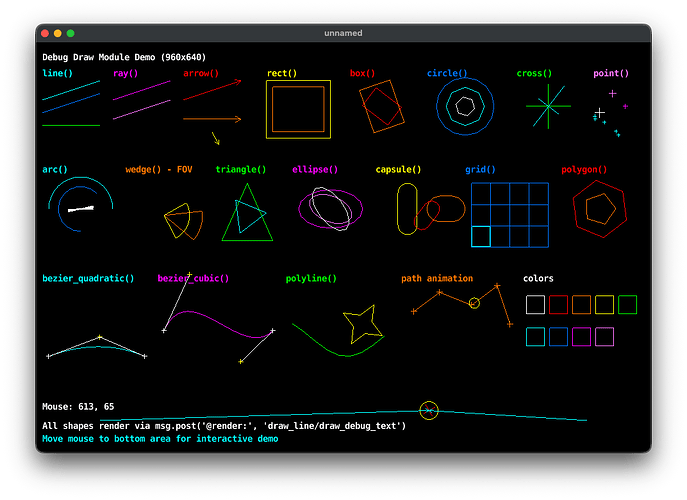Click the white hexagon inside the circle() demo
The width and height of the screenshot is (687, 500).
pos(465,106)
